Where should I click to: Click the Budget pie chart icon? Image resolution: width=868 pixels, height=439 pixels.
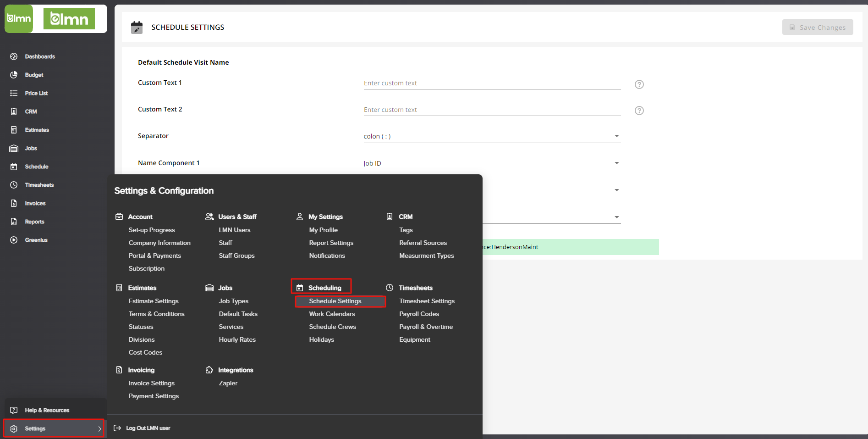point(14,75)
